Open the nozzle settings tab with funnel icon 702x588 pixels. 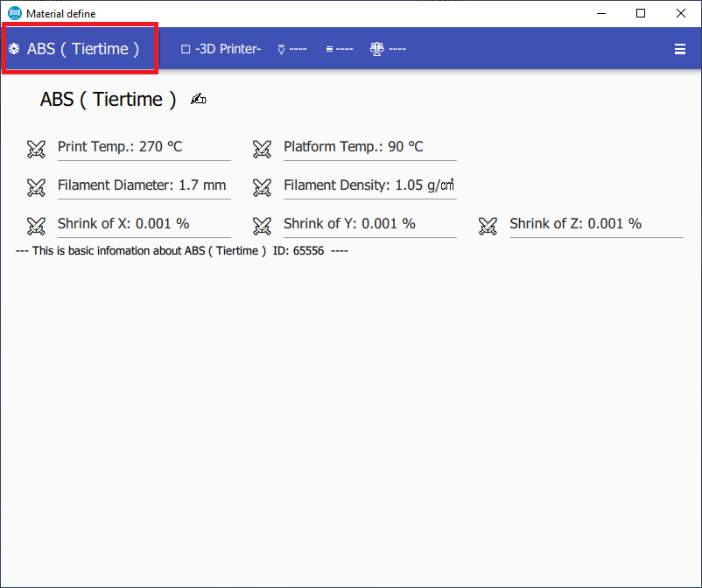pyautogui.click(x=291, y=49)
